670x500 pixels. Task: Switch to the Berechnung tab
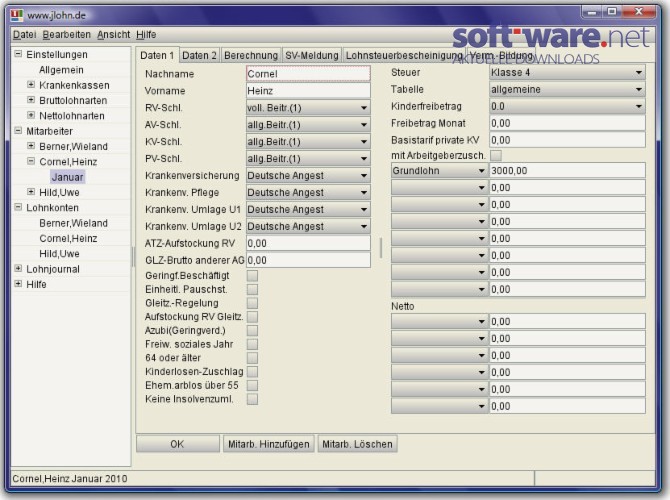pyautogui.click(x=251, y=55)
